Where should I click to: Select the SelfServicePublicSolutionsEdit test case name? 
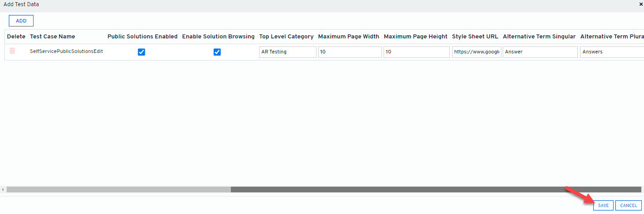[x=66, y=51]
